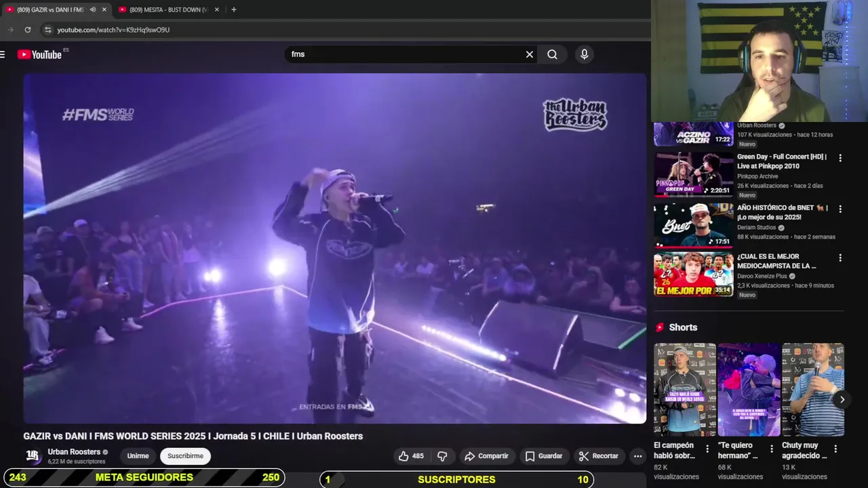
Task: Open options for El campeón habló short
Action: (x=707, y=449)
